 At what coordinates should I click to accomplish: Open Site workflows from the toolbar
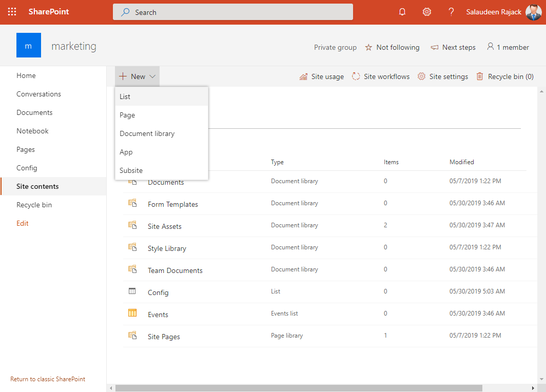point(381,76)
